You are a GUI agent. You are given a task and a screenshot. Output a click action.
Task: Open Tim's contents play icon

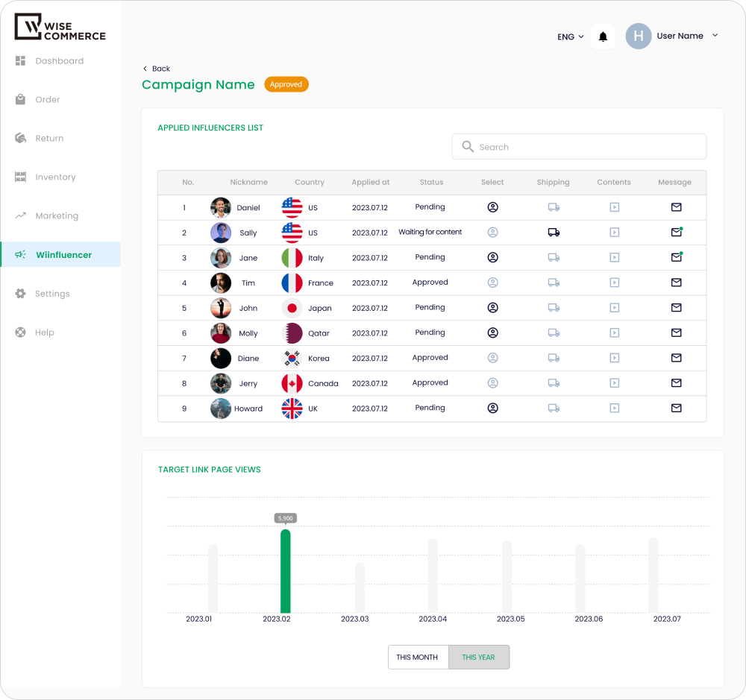(614, 283)
